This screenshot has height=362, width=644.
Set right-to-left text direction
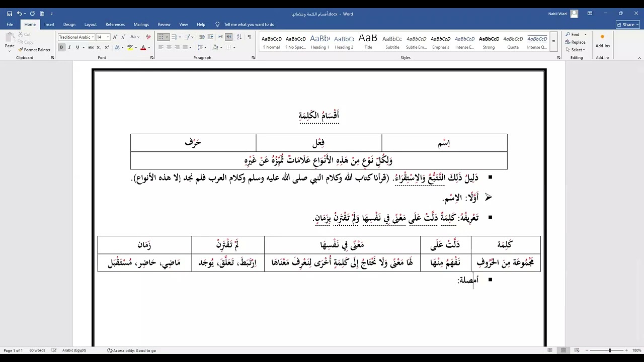click(229, 37)
